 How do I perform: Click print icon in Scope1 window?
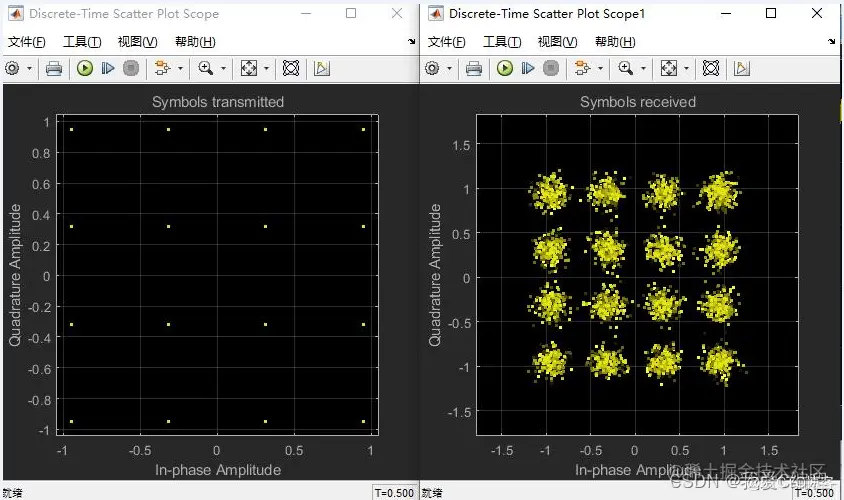pos(474,68)
